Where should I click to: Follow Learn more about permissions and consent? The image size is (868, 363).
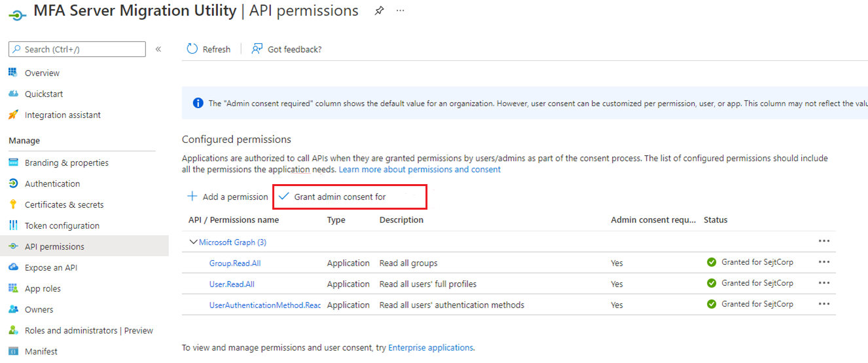pos(420,170)
